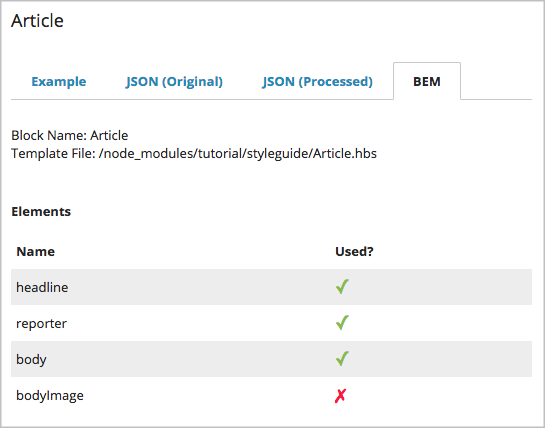The height and width of the screenshot is (428, 545).
Task: Click the green checkmark for reporter
Action: 342,323
